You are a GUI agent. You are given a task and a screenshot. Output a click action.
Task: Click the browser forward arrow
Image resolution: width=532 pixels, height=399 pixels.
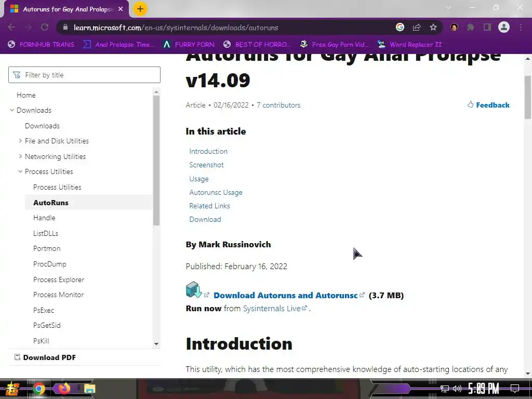[28, 27]
